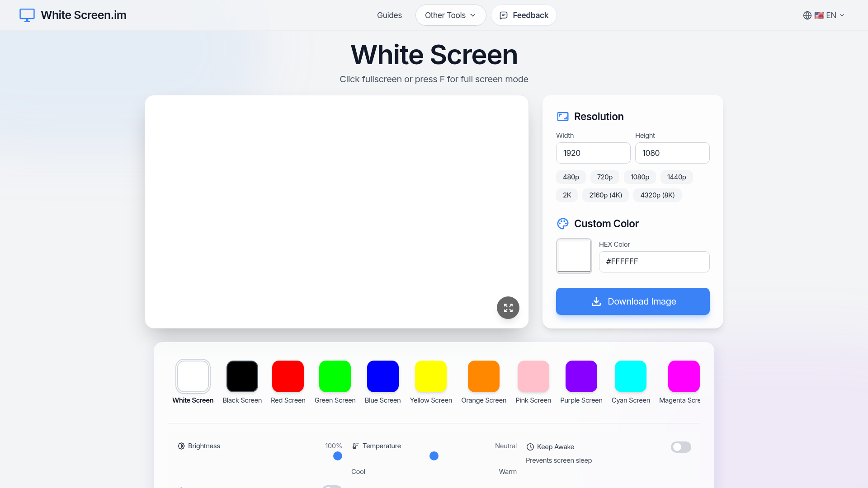Click the Height input field

click(x=672, y=153)
